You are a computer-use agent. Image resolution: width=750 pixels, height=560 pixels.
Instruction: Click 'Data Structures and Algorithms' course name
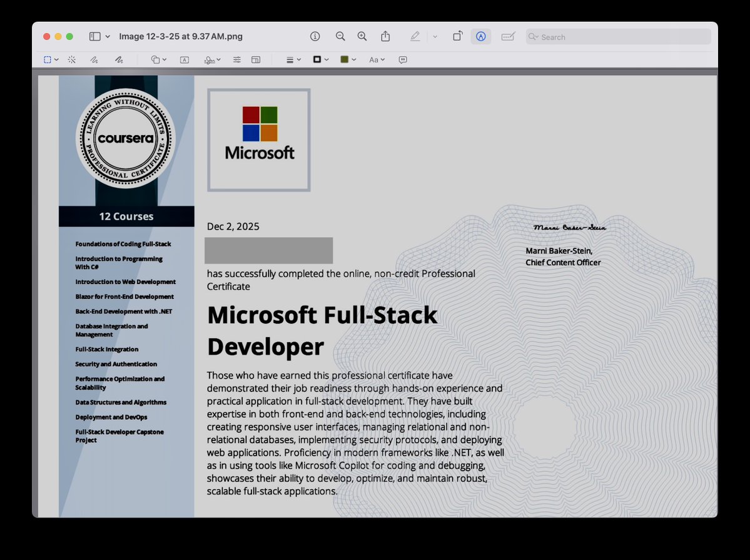pos(121,402)
